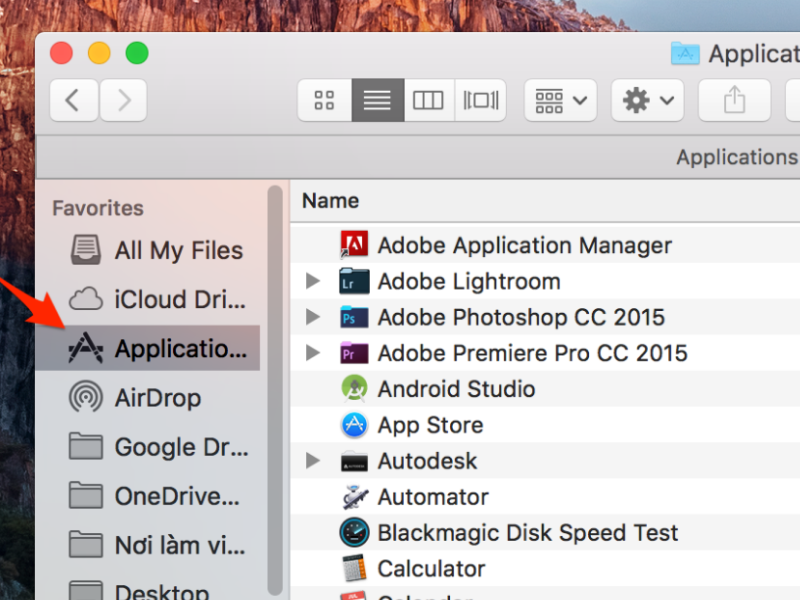Image resolution: width=800 pixels, height=600 pixels.
Task: Select Applications in sidebar
Action: coord(148,348)
